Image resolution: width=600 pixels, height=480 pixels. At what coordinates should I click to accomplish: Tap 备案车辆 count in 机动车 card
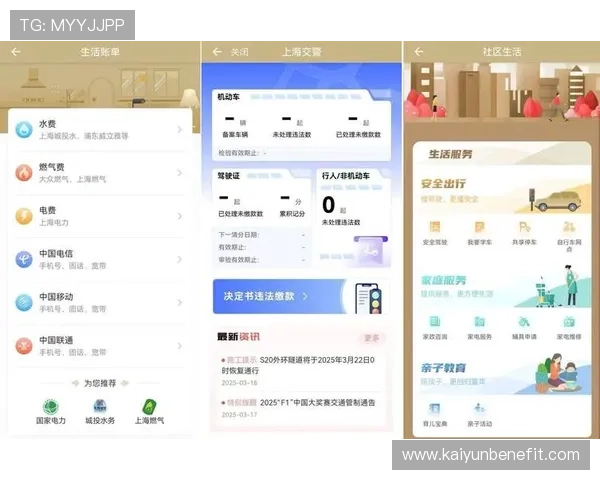235,126
